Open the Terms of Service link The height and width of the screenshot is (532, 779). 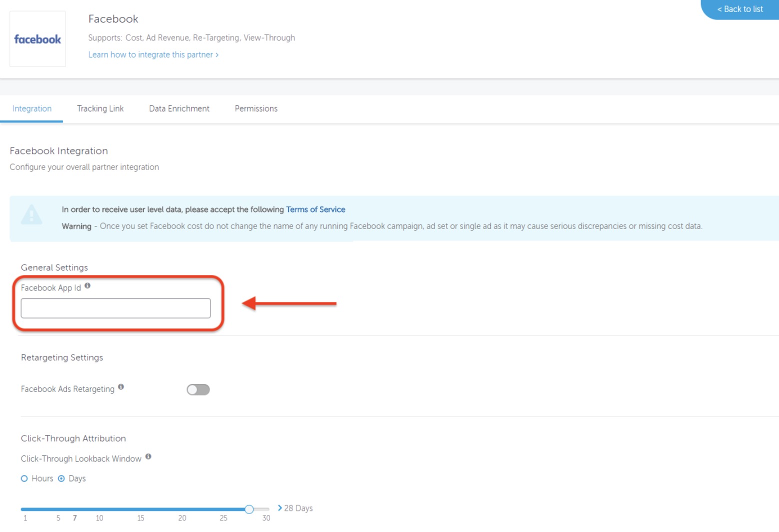315,209
